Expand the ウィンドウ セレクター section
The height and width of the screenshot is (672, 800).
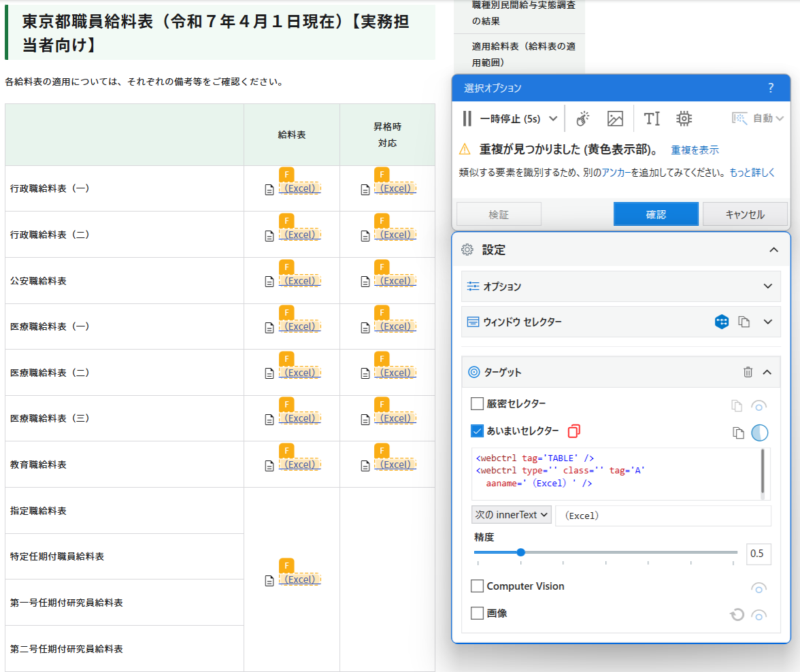coord(767,322)
